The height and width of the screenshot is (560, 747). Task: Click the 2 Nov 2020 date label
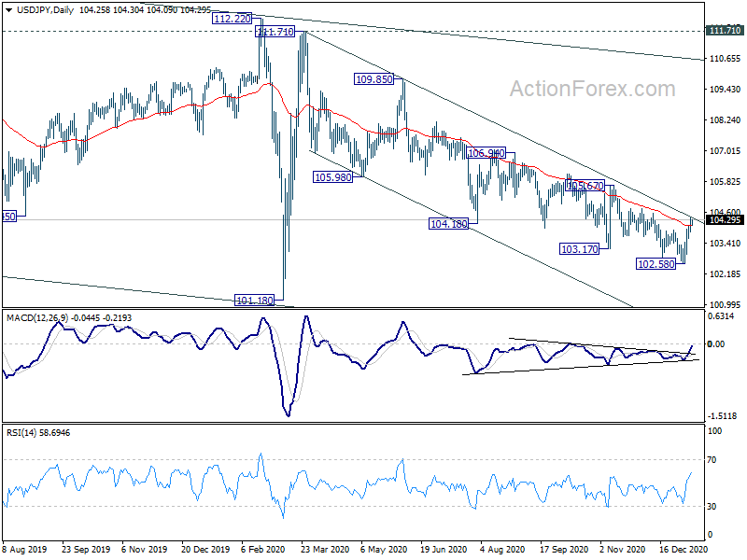tap(622, 550)
